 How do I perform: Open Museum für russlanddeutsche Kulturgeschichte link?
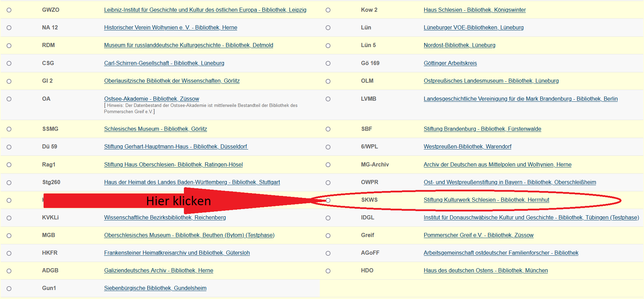189,45
